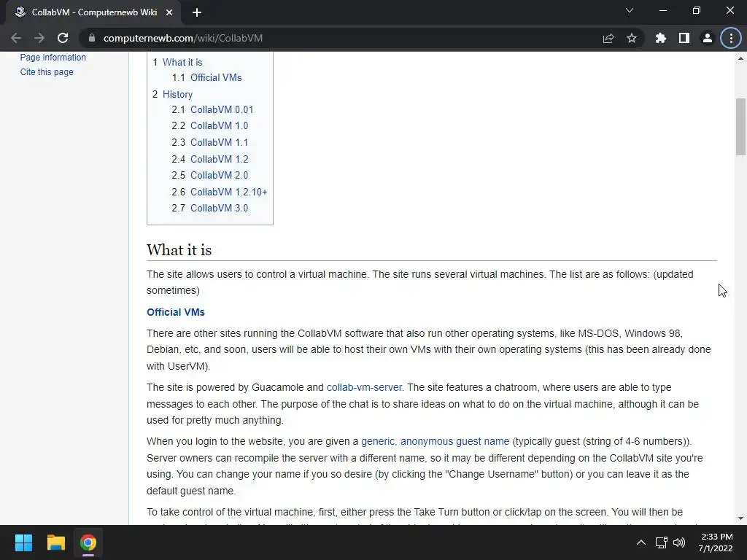This screenshot has width=747, height=560.
Task: Open the Extensions puzzle icon
Action: 660,38
